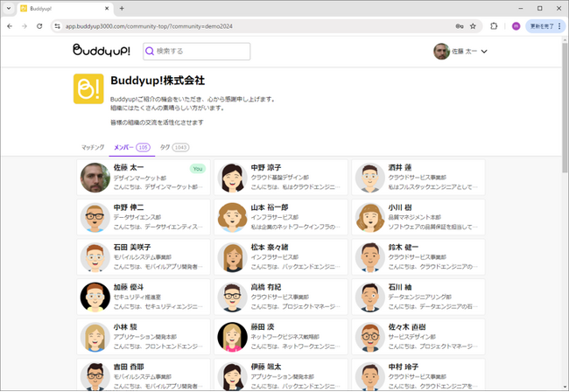Click the password key icon in address bar

click(x=460, y=26)
